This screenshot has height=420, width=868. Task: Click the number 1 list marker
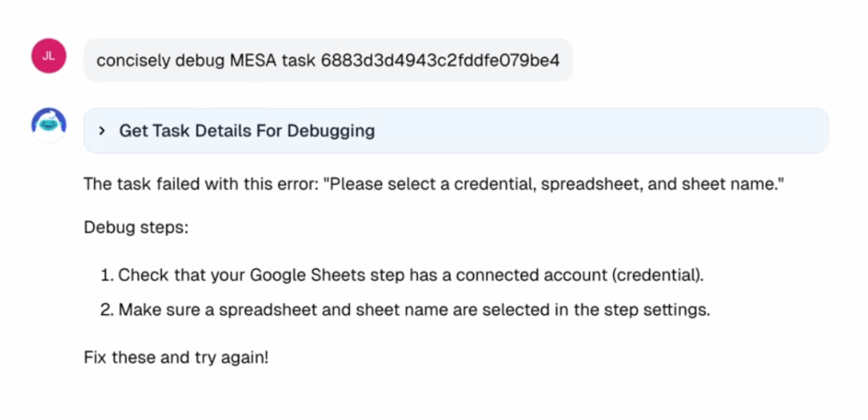coord(106,275)
